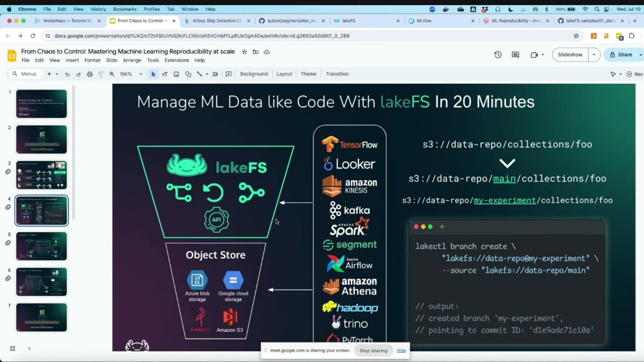The width and height of the screenshot is (644, 362).
Task: Click the Background button
Action: [x=254, y=74]
